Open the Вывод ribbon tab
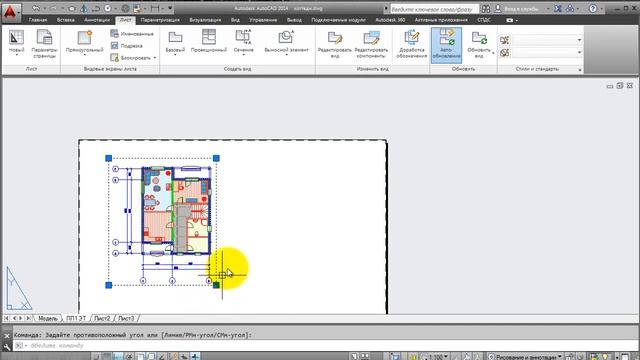The width and height of the screenshot is (640, 360). coord(294,20)
